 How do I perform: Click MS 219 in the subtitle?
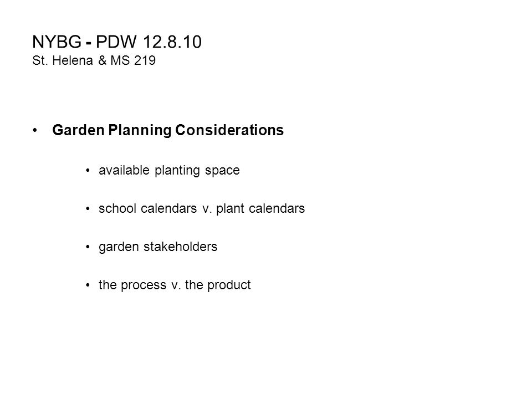(133, 60)
